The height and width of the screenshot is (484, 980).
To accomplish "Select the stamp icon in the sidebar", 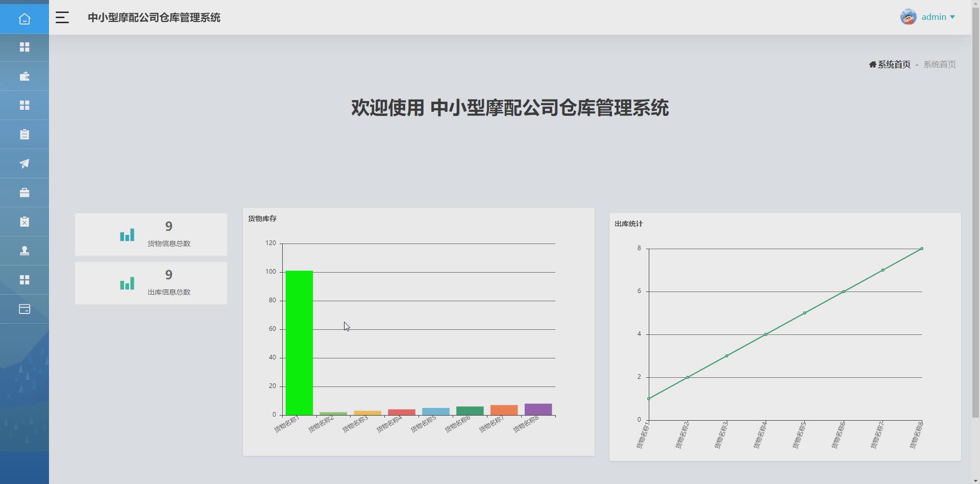I will click(24, 251).
